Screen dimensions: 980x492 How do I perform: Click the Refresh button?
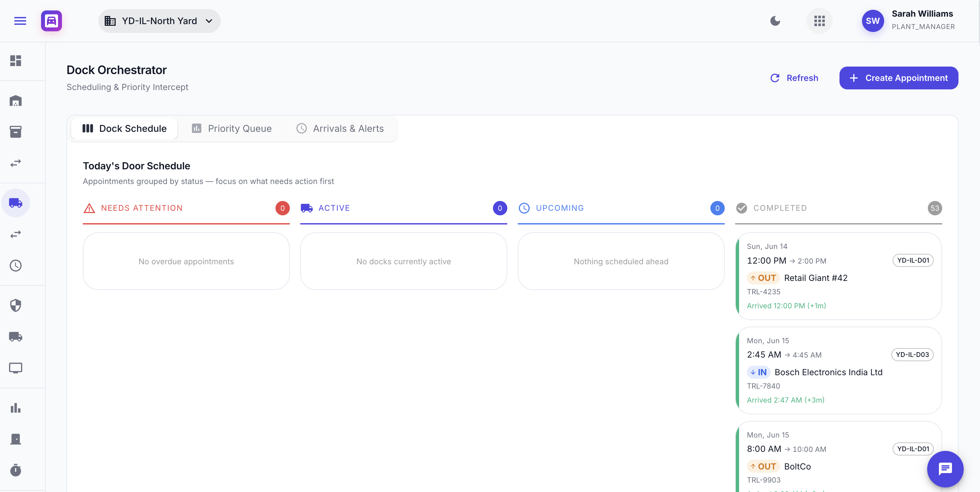(794, 78)
